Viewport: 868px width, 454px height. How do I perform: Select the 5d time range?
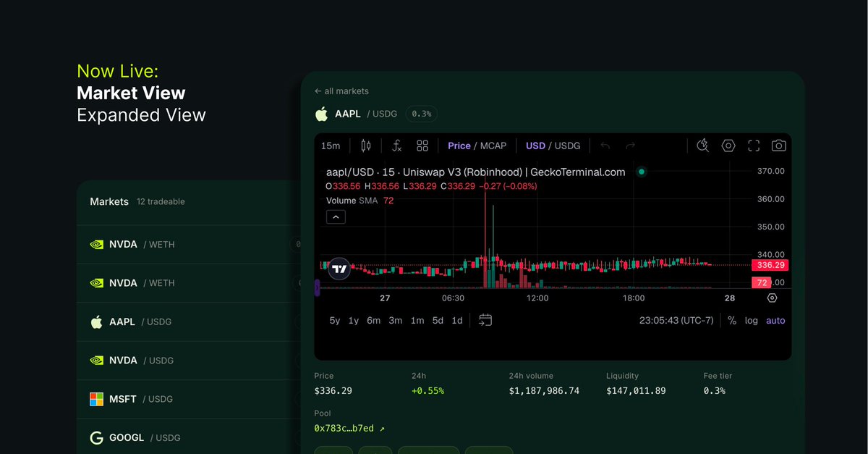click(x=438, y=320)
